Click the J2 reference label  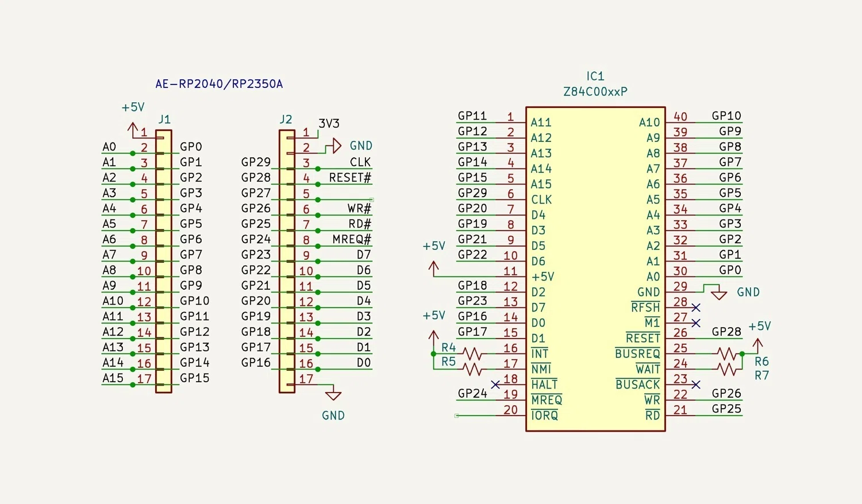click(286, 120)
